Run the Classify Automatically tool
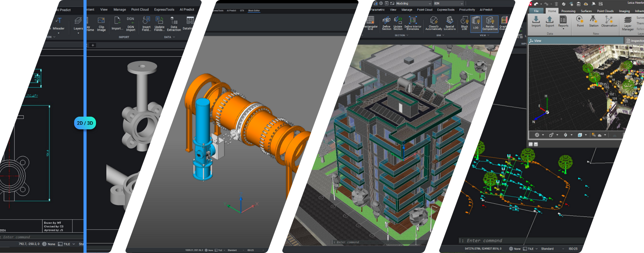Viewport: 644px width, 253px height. coord(434,23)
